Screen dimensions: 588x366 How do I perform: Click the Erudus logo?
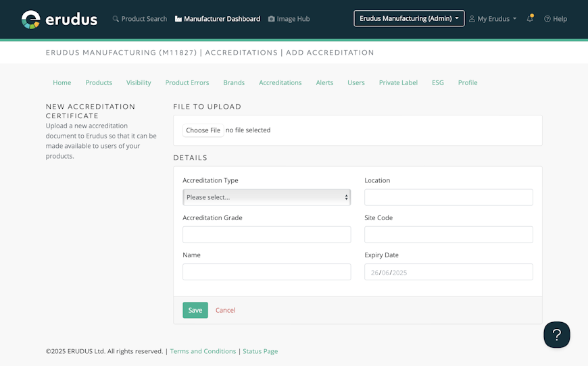click(59, 19)
